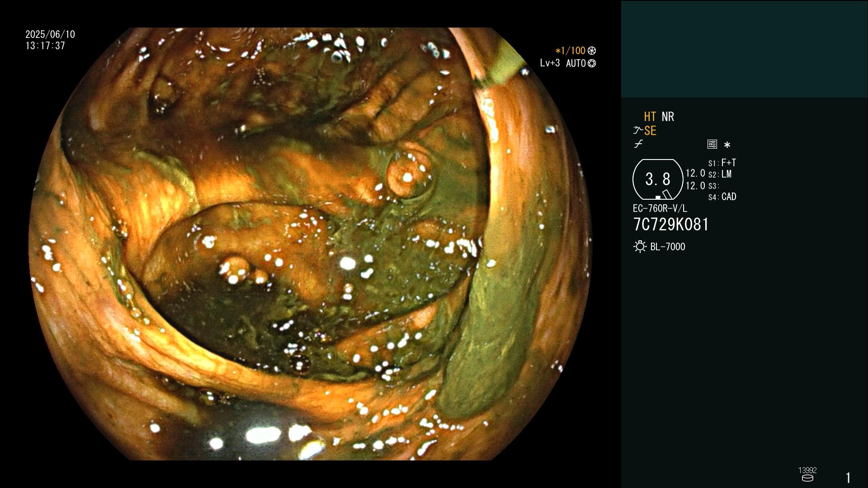Click the endoscopic live image view
This screenshot has width=868, height=488.
click(310, 244)
